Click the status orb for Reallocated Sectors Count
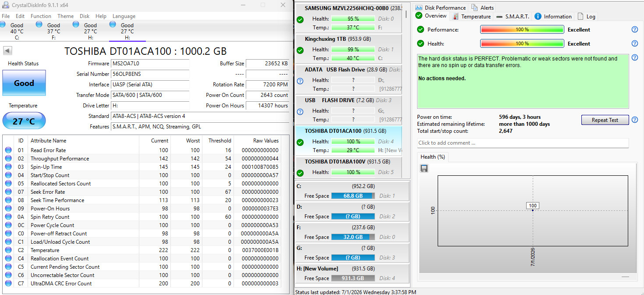This screenshot has height=295, width=644. pyautogui.click(x=8, y=184)
